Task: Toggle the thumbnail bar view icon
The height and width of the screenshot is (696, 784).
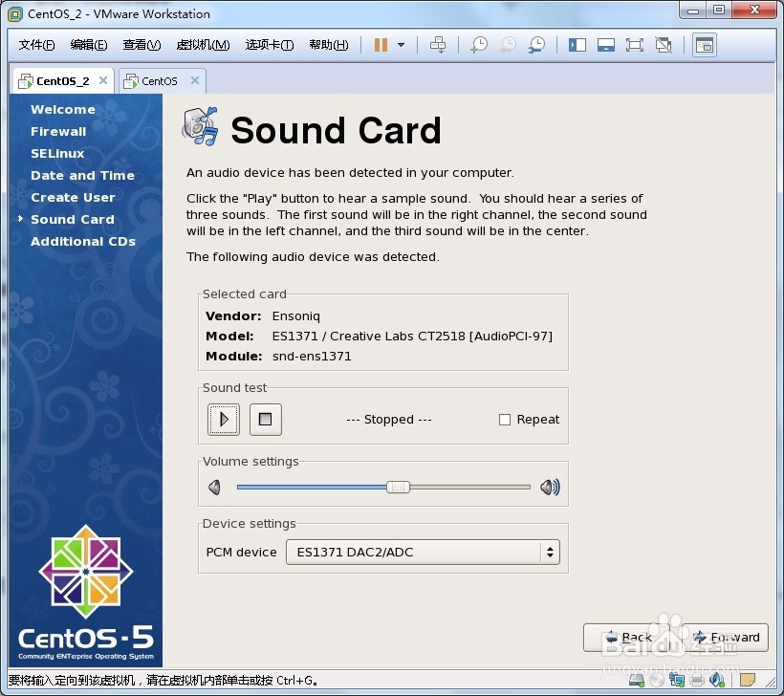Action: (606, 45)
